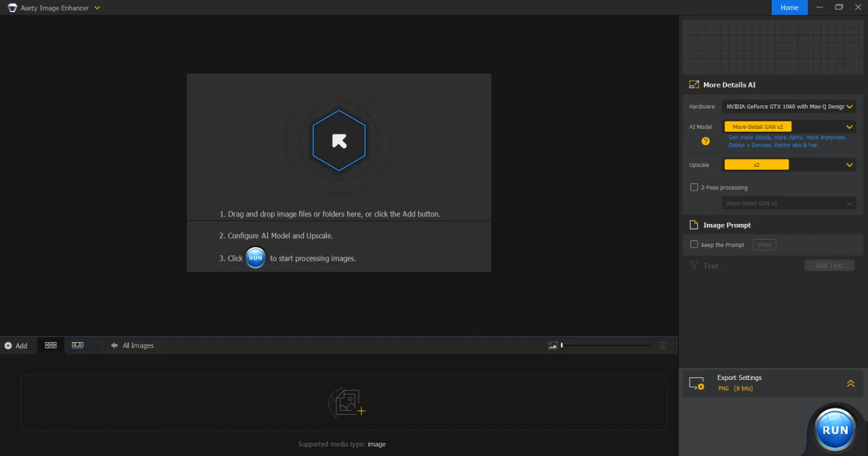The height and width of the screenshot is (456, 868).
Task: Click the drag and drop instruction text
Action: 330,214
